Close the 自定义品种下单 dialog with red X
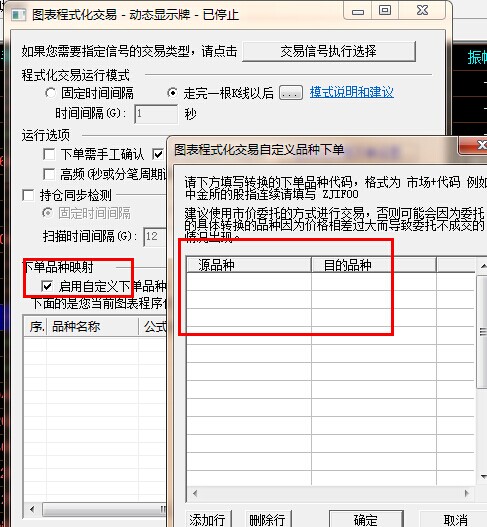Screen dimensions: 487x527 474,145
